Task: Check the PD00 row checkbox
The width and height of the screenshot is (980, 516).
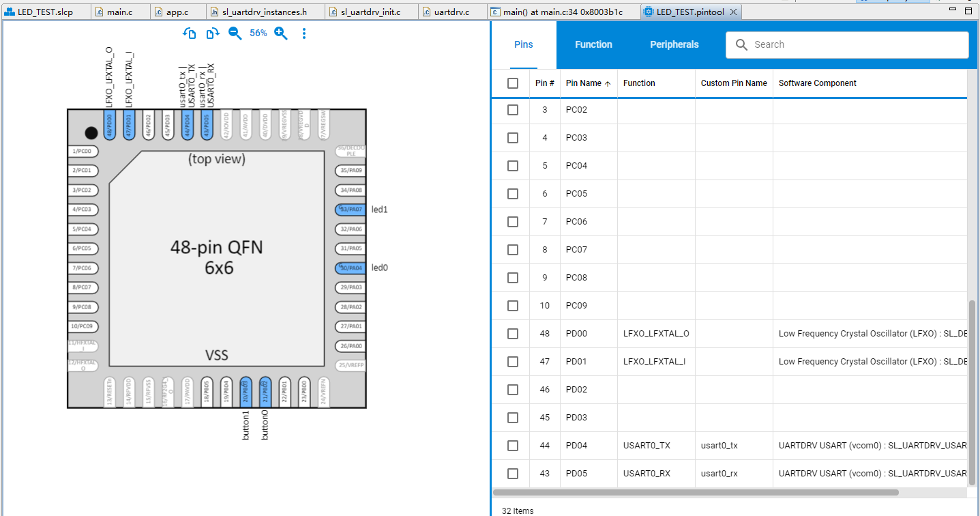Action: click(513, 334)
